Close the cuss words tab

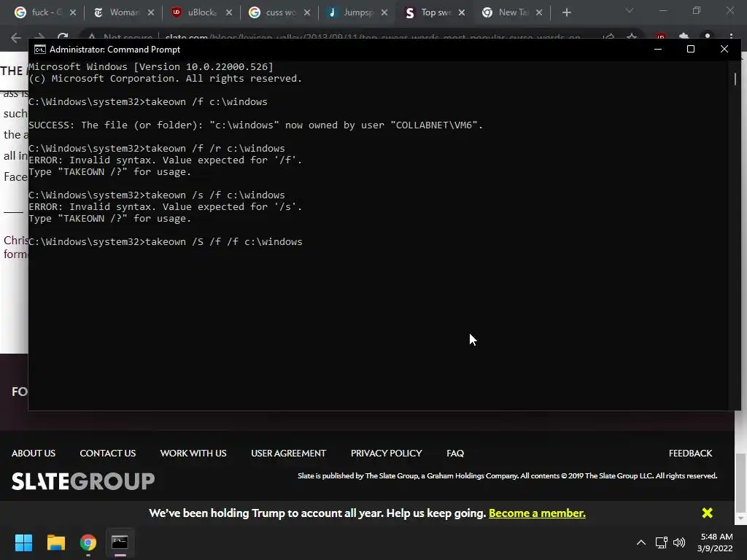tap(307, 13)
